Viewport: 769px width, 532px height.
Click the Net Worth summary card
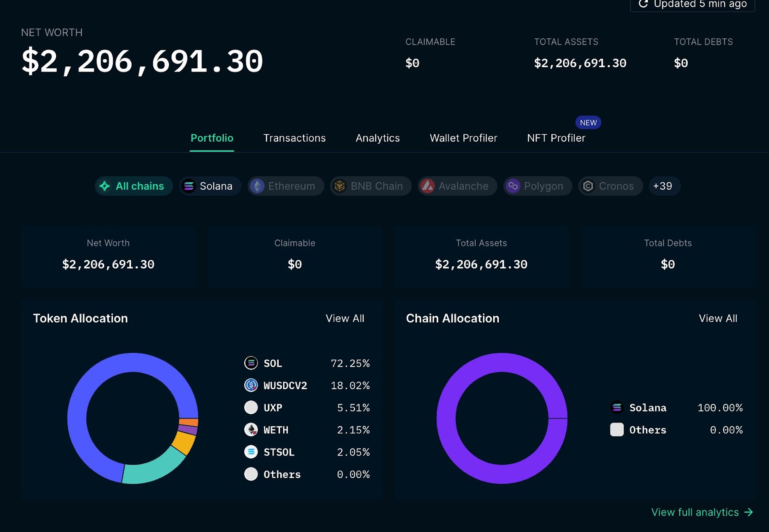coord(108,258)
